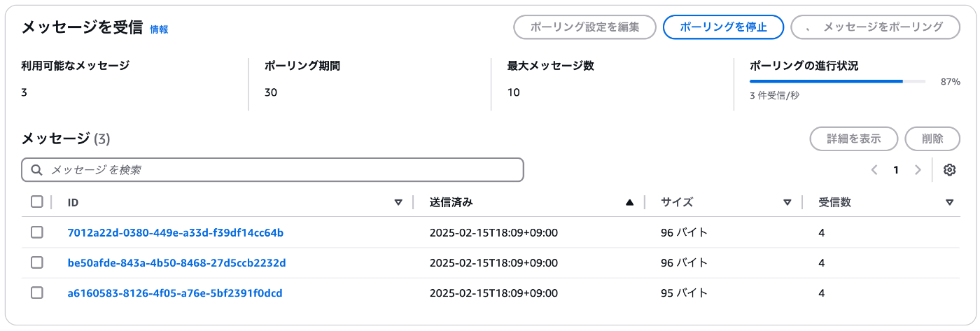Viewport: 980px width, 331px height.
Task: Check message 7012a22d row checkbox
Action: [x=37, y=232]
